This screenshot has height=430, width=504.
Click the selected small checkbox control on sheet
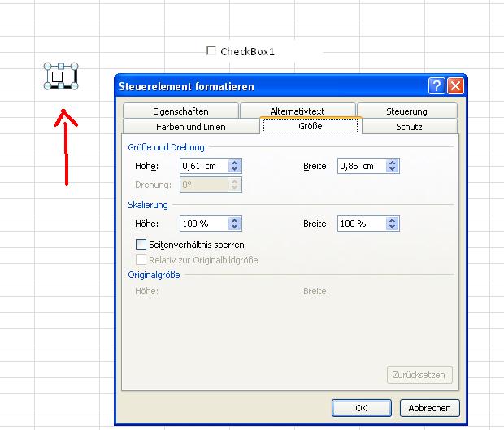(x=57, y=76)
